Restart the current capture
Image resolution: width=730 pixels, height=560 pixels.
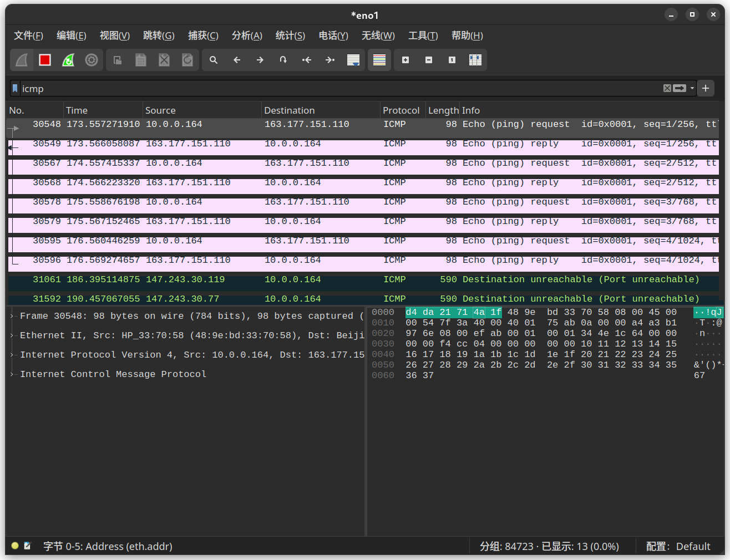coord(68,60)
